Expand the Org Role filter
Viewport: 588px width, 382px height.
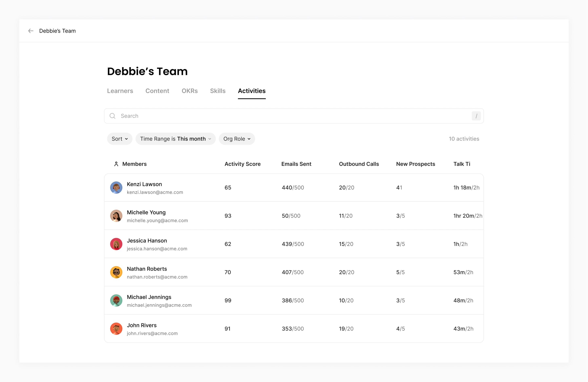(237, 139)
